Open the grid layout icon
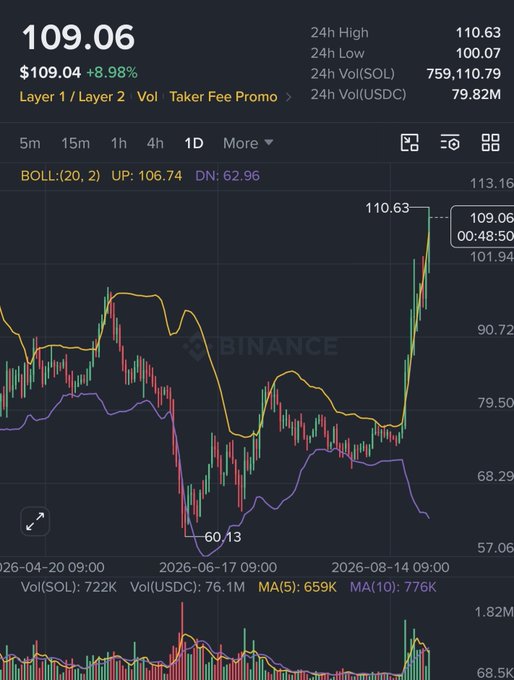514x680 pixels. click(x=491, y=143)
